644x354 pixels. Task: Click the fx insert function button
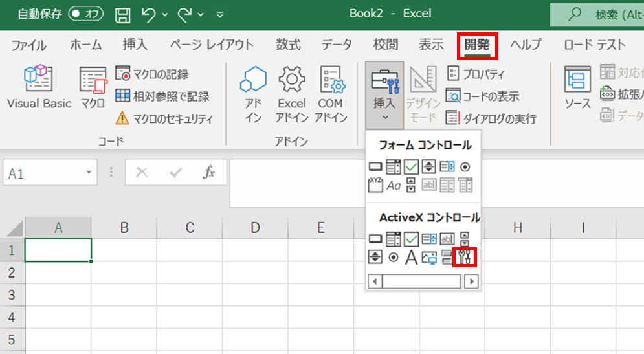[x=208, y=173]
